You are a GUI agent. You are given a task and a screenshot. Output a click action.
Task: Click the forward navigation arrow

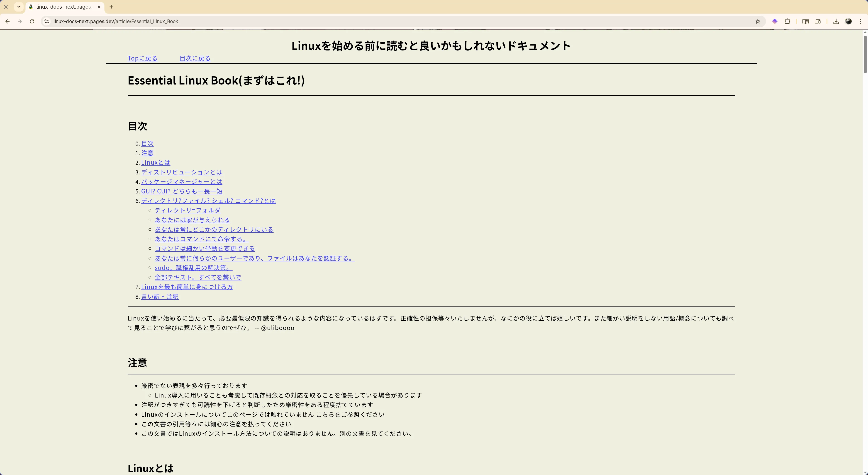pyautogui.click(x=20, y=21)
